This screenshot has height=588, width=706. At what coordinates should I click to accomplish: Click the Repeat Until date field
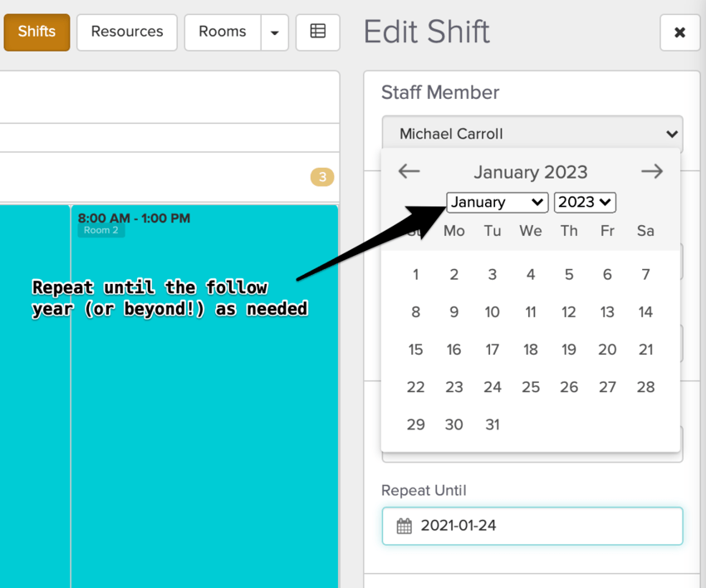[x=532, y=526]
